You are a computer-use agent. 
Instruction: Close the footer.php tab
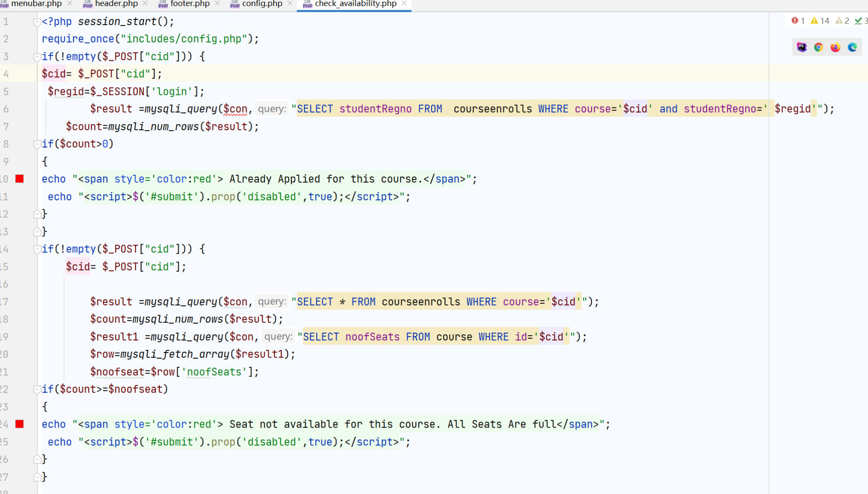click(x=217, y=3)
